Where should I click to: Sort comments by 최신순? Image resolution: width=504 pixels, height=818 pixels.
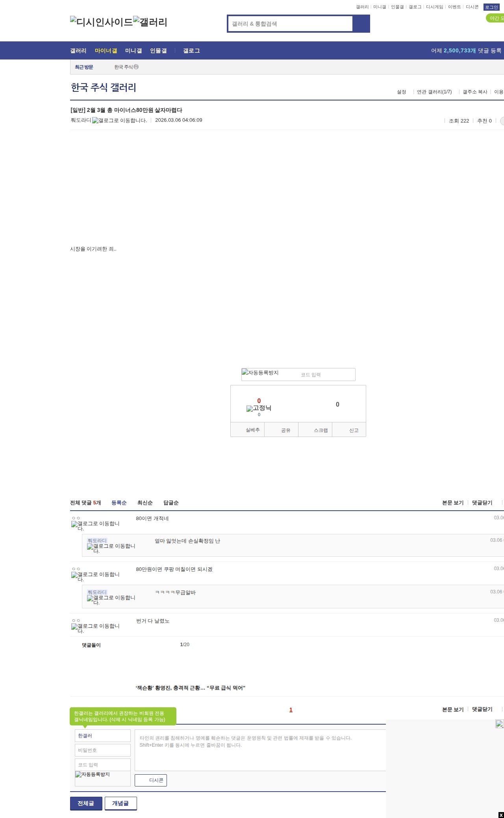[x=145, y=503]
